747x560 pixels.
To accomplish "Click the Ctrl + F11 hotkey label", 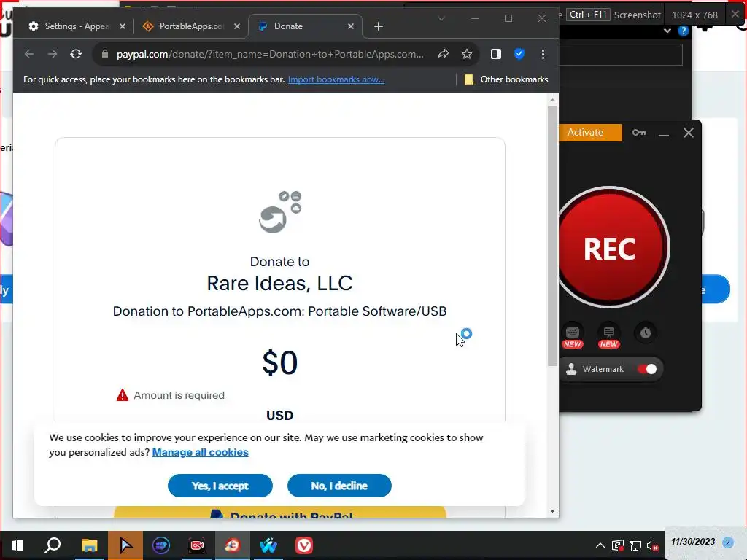I will 589,15.
